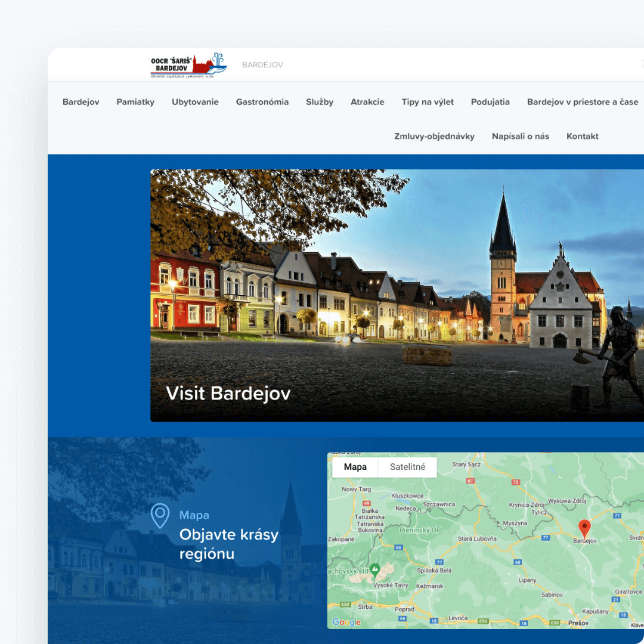The image size is (644, 644).
Task: Click Poprad label on the map
Action: tap(404, 609)
